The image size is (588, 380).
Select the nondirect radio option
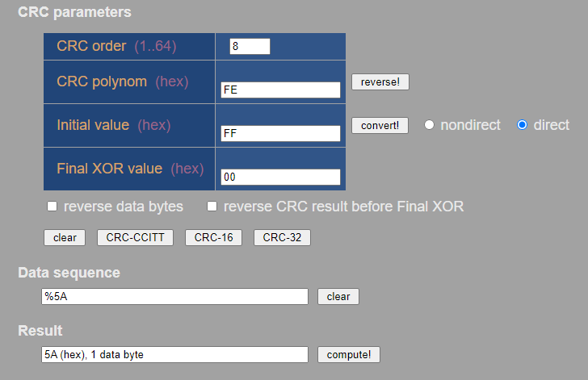[430, 125]
